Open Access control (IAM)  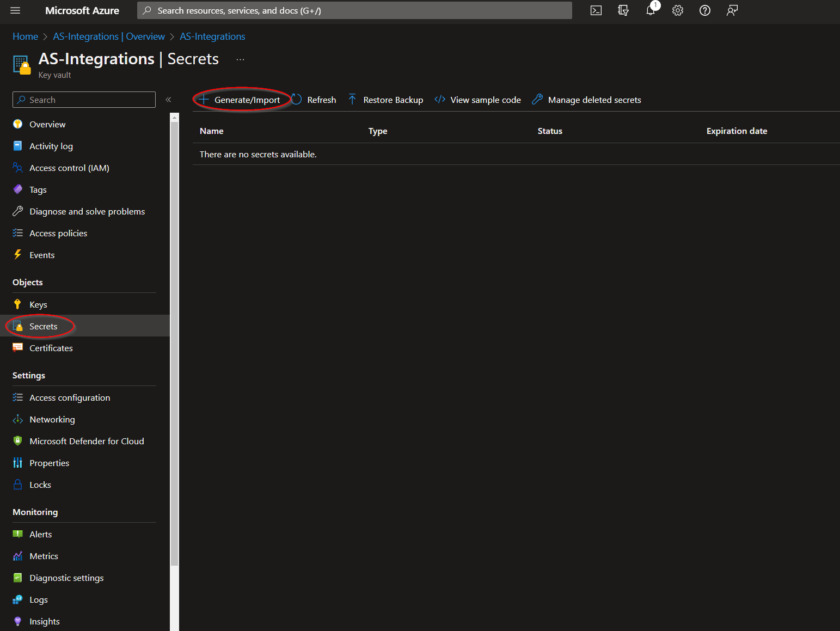point(69,168)
